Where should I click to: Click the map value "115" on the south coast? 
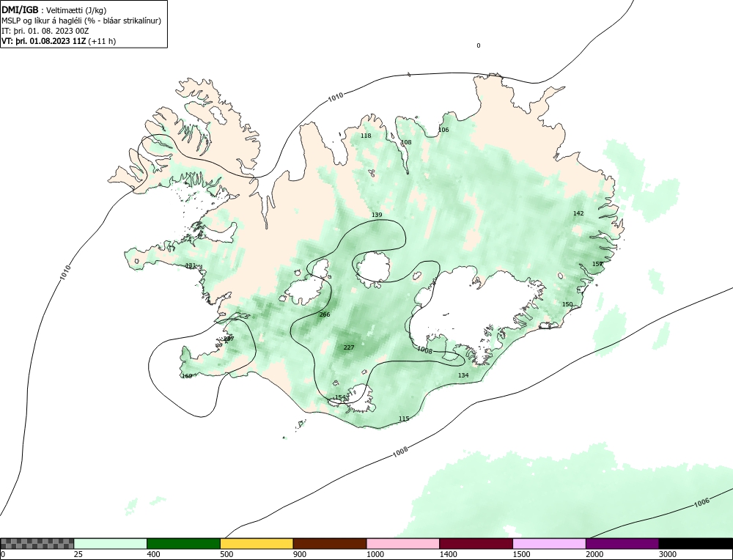click(x=404, y=419)
